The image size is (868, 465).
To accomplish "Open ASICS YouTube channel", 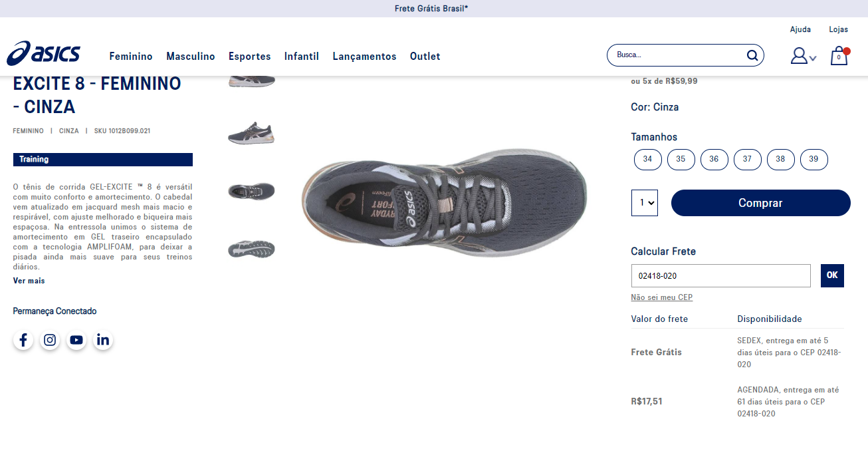I will pos(76,340).
